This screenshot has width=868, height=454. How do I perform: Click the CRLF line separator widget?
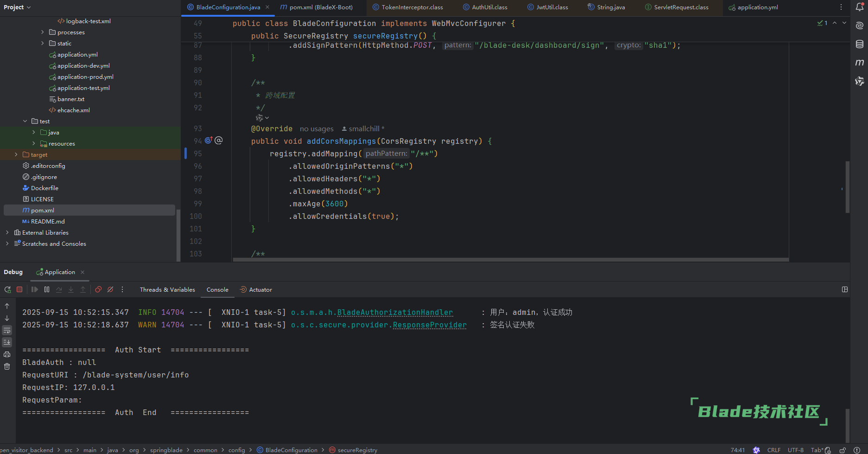[774, 450]
